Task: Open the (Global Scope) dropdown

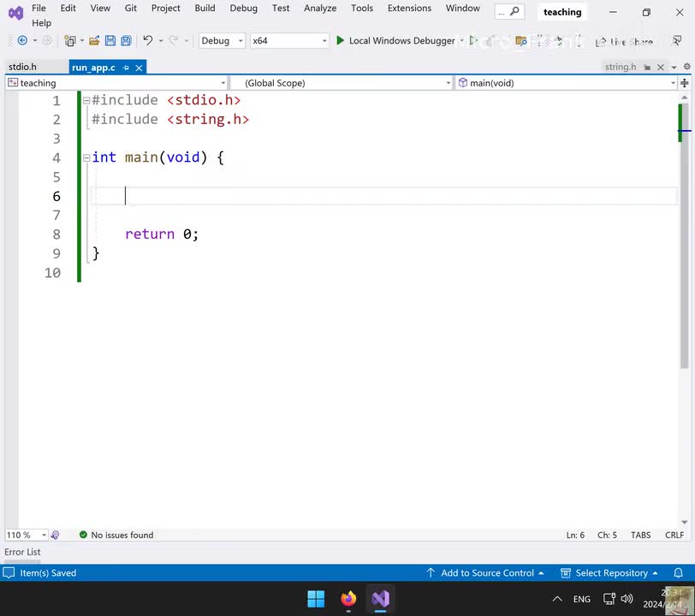Action: [342, 83]
